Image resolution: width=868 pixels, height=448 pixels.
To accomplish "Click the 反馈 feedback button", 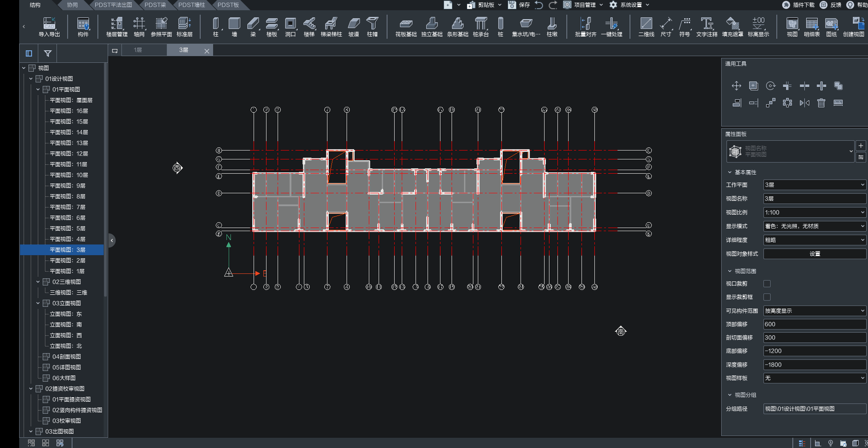I will coord(831,5).
